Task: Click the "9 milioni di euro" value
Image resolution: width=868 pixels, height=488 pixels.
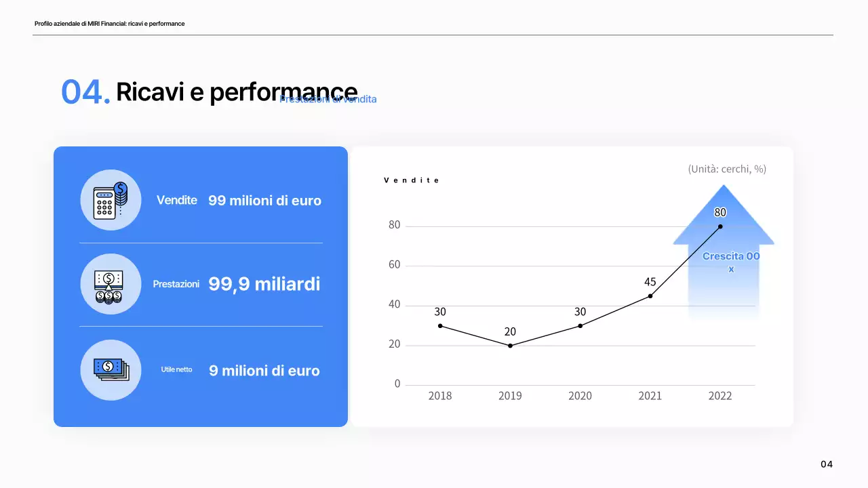Action: pyautogui.click(x=264, y=371)
